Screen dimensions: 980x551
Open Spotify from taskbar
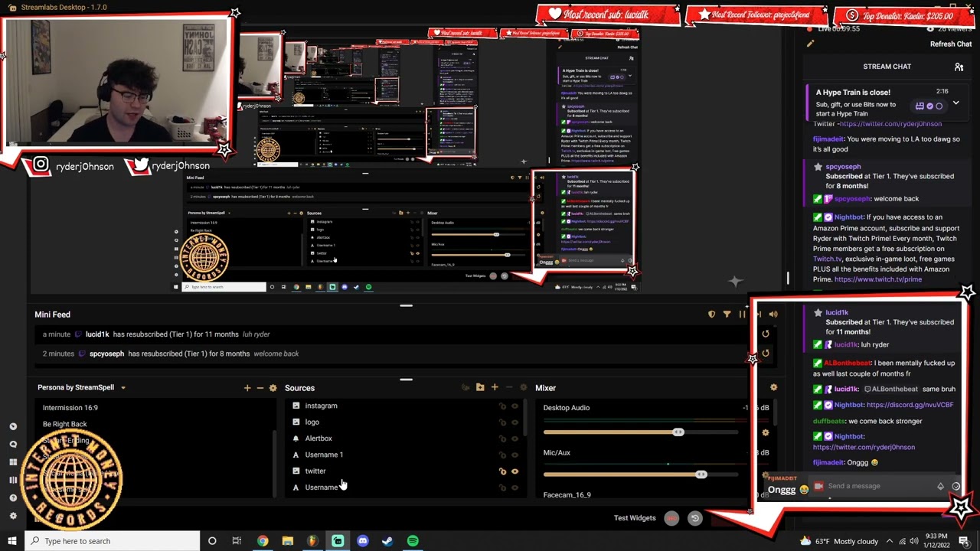point(413,541)
